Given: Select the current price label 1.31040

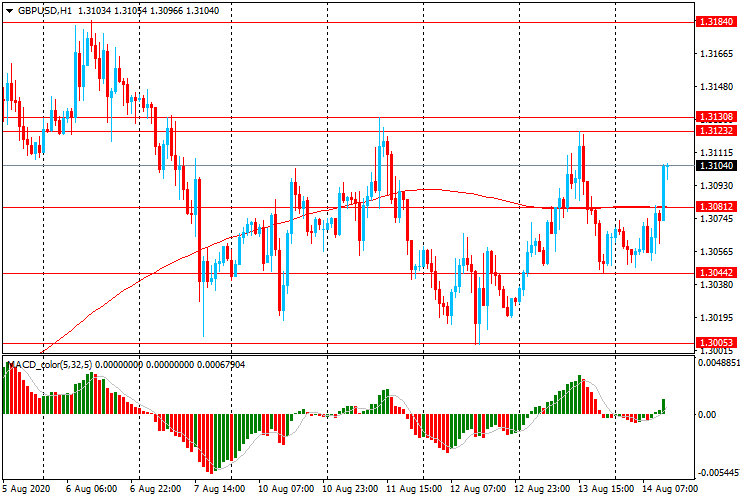Looking at the screenshot, I should pyautogui.click(x=717, y=166).
